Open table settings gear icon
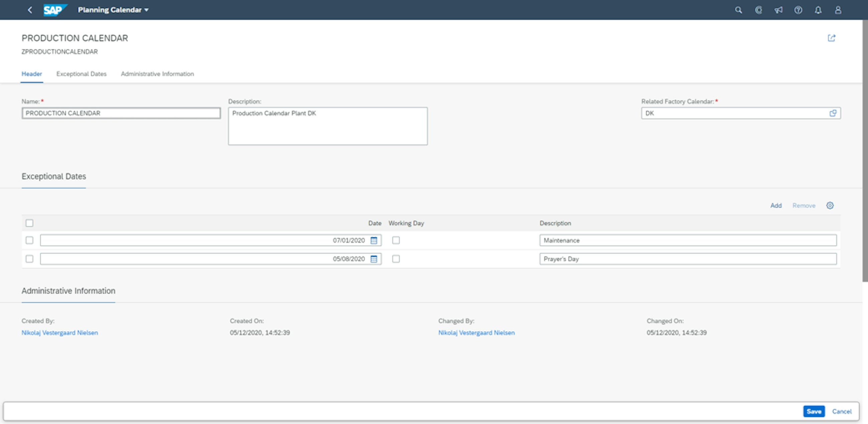Screen dimensions: 868x424 coord(830,206)
